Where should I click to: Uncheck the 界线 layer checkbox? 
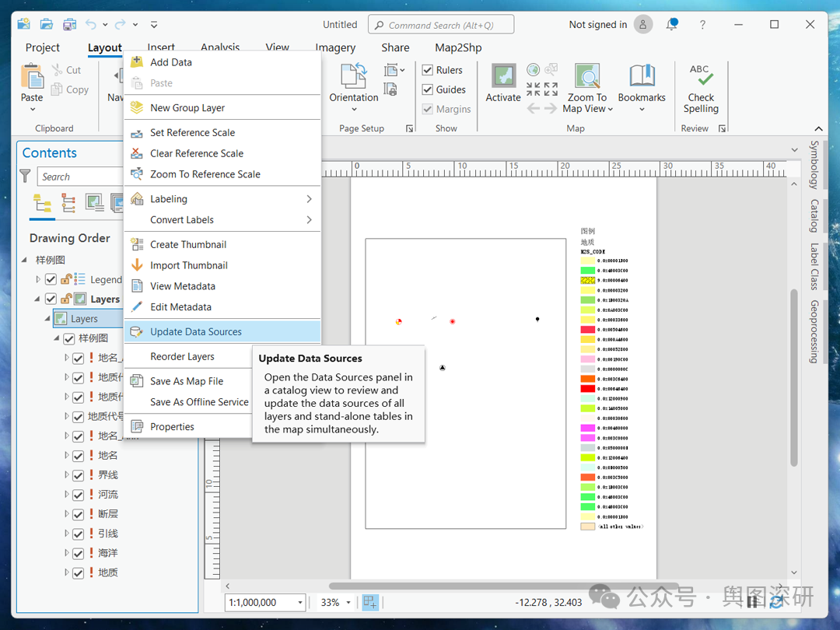[79, 476]
